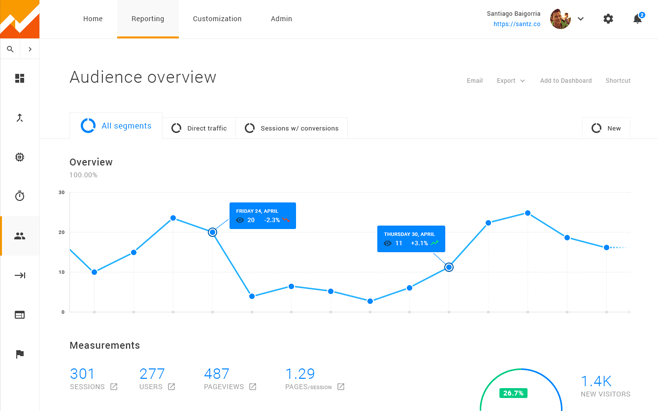Open settings gear icon

608,19
